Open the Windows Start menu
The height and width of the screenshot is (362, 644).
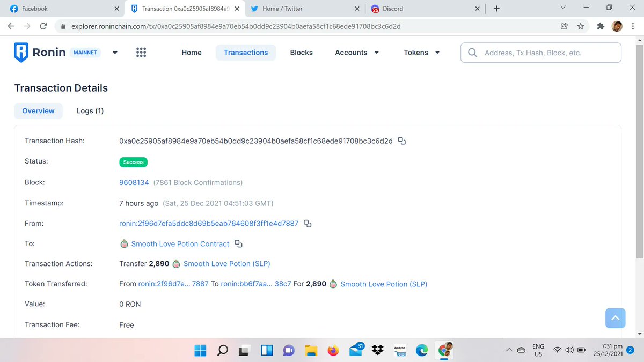tap(200, 351)
